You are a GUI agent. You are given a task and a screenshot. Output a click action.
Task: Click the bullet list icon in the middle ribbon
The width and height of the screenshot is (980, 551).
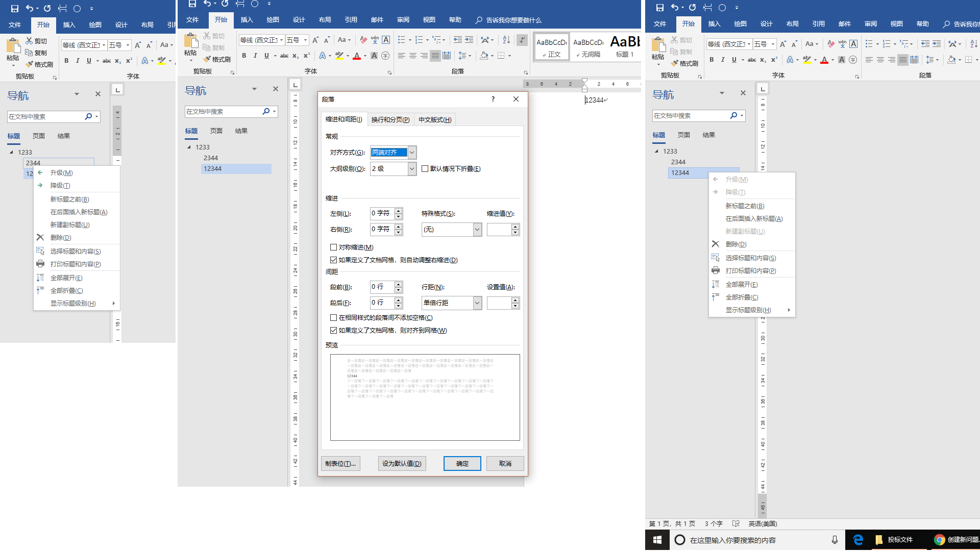pos(402,40)
